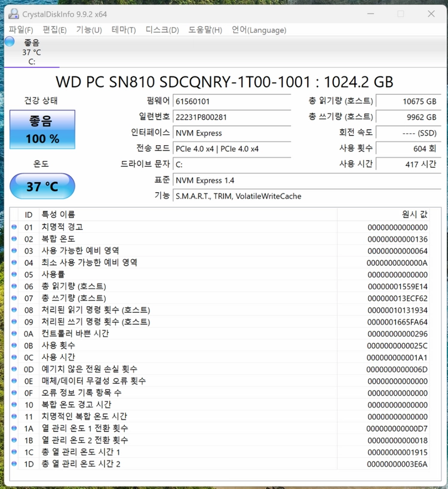Click status dot for ID 07 row

tap(14, 298)
